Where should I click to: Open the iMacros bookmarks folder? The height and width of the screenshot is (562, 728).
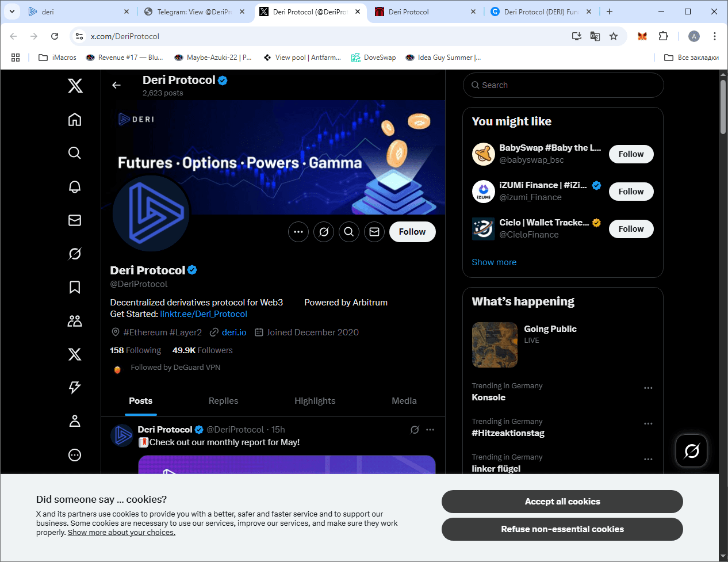(58, 58)
